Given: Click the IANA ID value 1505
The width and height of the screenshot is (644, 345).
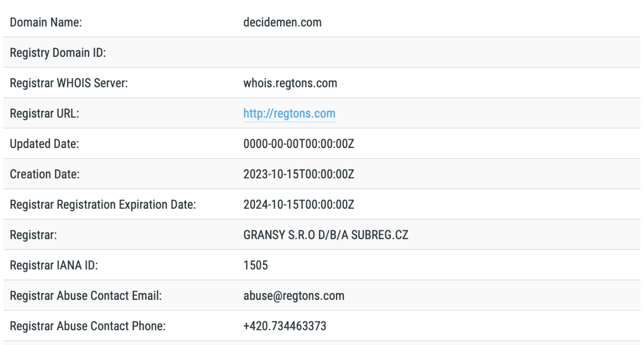Looking at the screenshot, I should [x=256, y=265].
